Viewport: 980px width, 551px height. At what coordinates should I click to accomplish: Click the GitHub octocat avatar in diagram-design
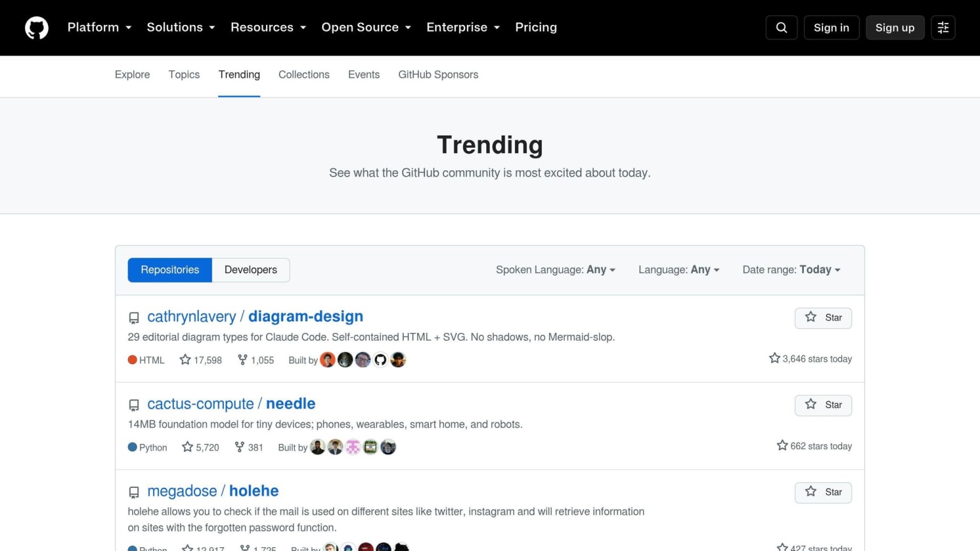(380, 360)
